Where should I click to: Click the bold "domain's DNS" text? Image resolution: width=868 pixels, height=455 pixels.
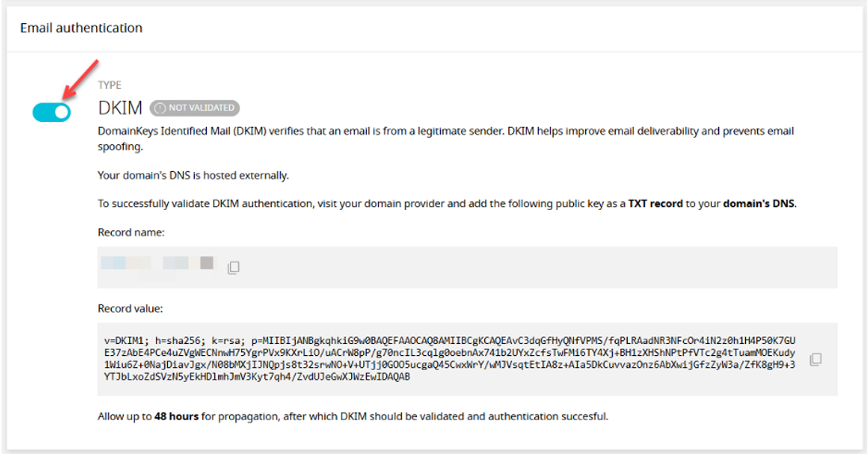[x=759, y=204]
